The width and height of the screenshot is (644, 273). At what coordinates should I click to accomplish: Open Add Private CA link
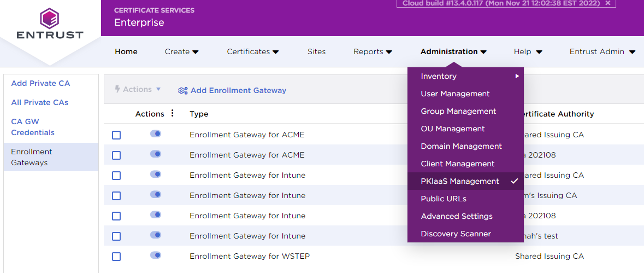pos(40,83)
